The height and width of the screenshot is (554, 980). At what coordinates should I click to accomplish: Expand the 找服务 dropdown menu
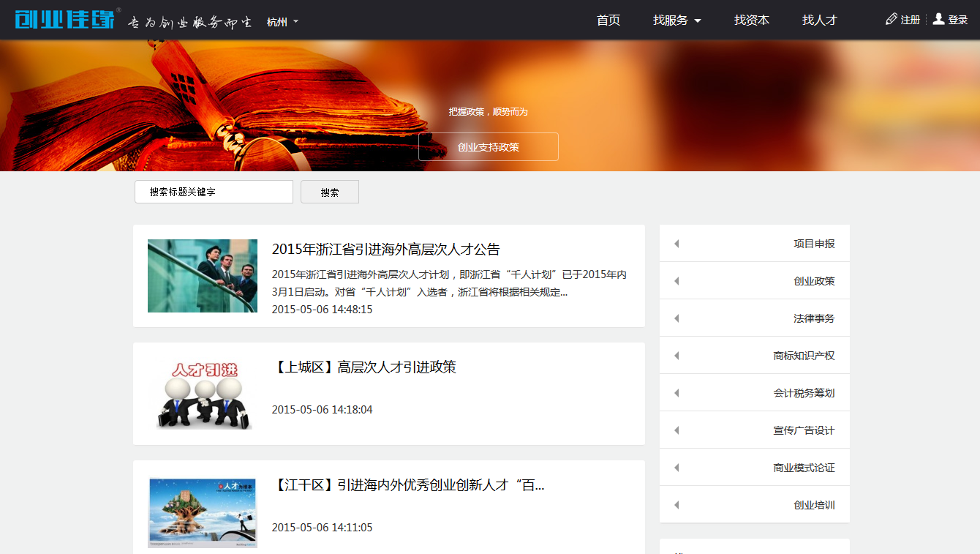pyautogui.click(x=676, y=20)
